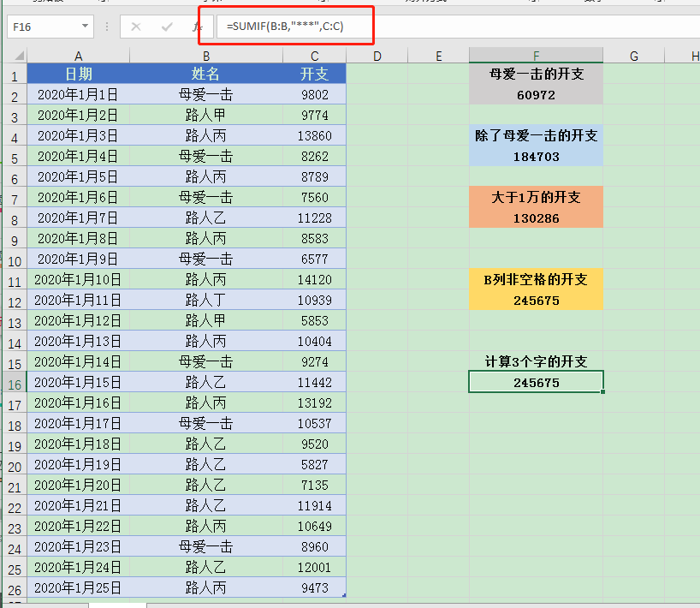Click cell with value 10649
Image resolution: width=700 pixels, height=608 pixels.
point(315,526)
